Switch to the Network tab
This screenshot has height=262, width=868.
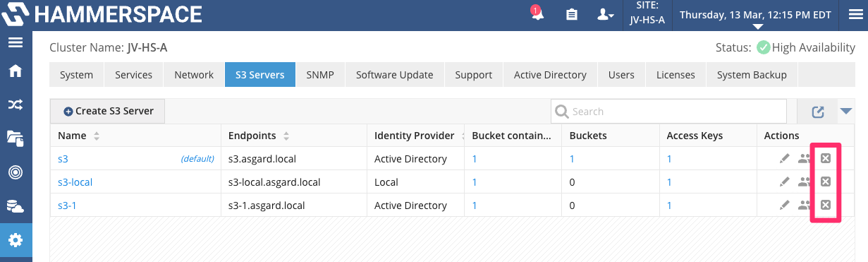coord(194,75)
